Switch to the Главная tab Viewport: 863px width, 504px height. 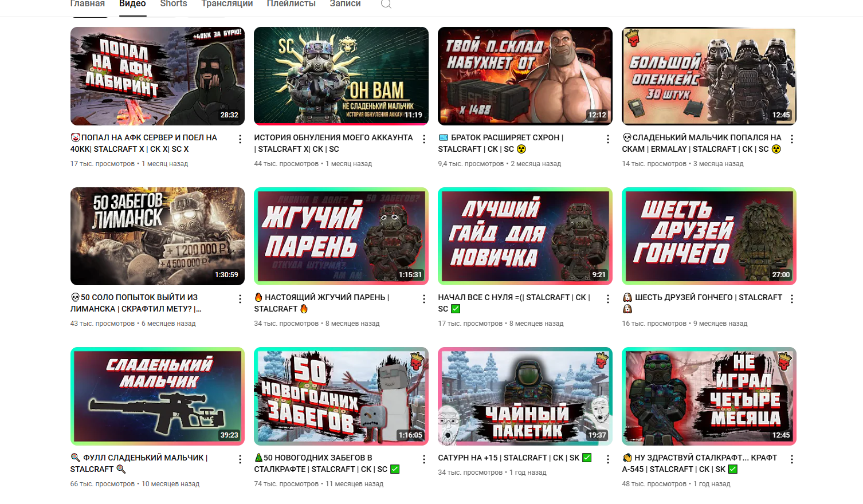88,4
